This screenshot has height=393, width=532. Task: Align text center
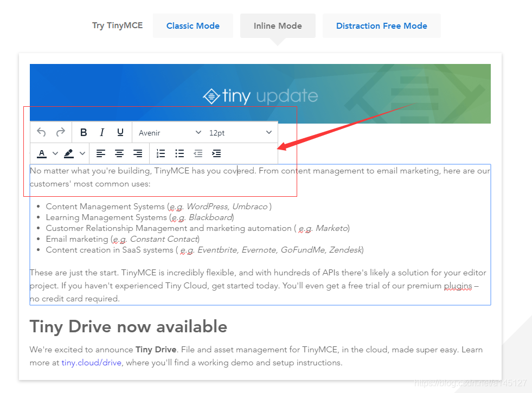[x=119, y=153]
